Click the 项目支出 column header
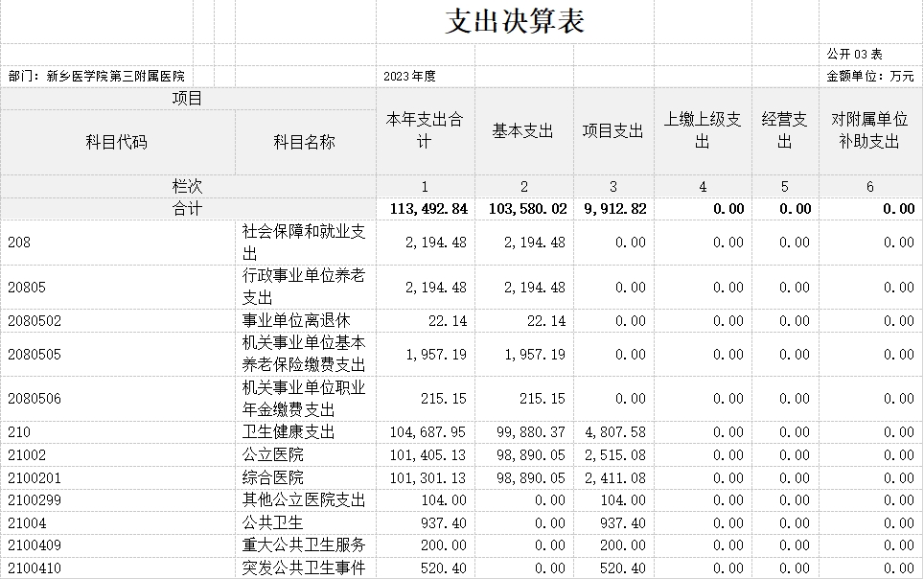This screenshot has height=579, width=924. [x=612, y=131]
